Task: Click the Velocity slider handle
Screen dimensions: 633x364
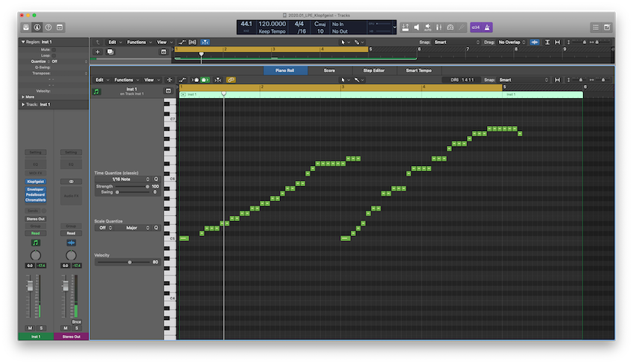Action: point(130,262)
